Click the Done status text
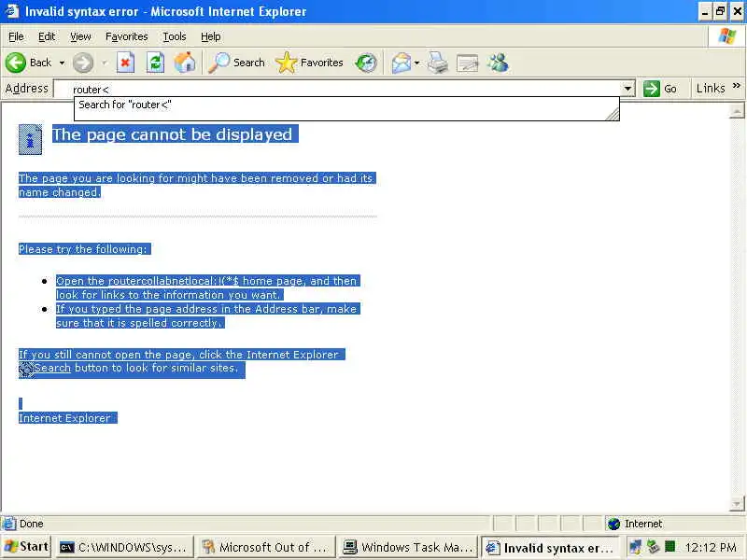 point(32,524)
